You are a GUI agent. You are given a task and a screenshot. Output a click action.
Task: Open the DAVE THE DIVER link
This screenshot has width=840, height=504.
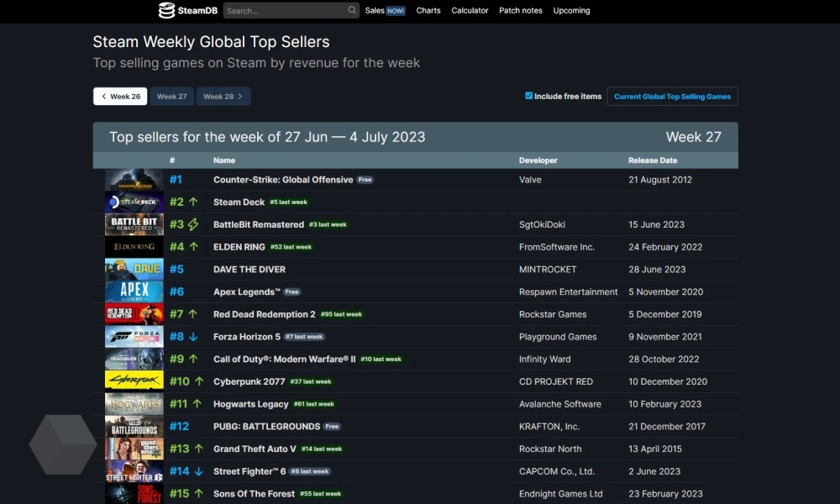[249, 270]
